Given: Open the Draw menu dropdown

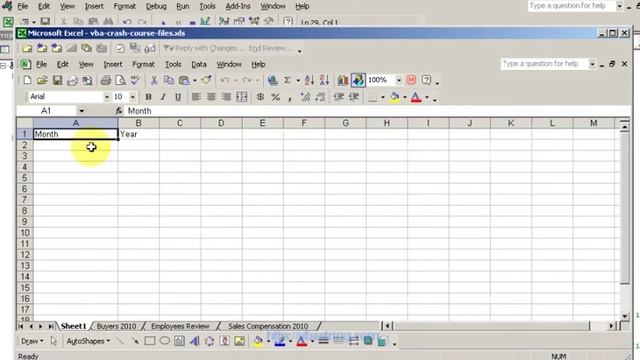Looking at the screenshot, I should [32, 341].
